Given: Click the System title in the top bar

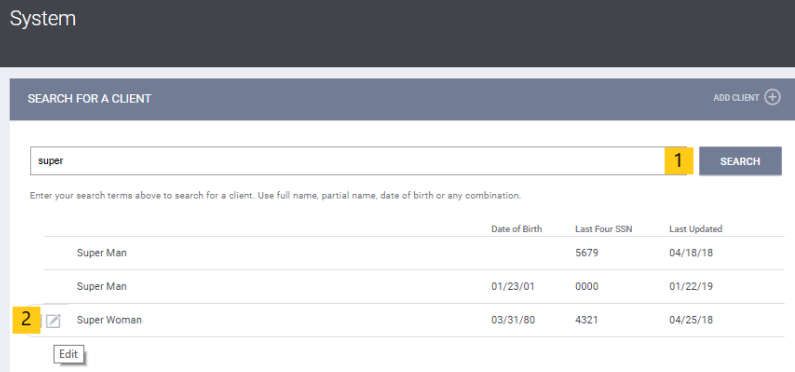Looking at the screenshot, I should 43,19.
